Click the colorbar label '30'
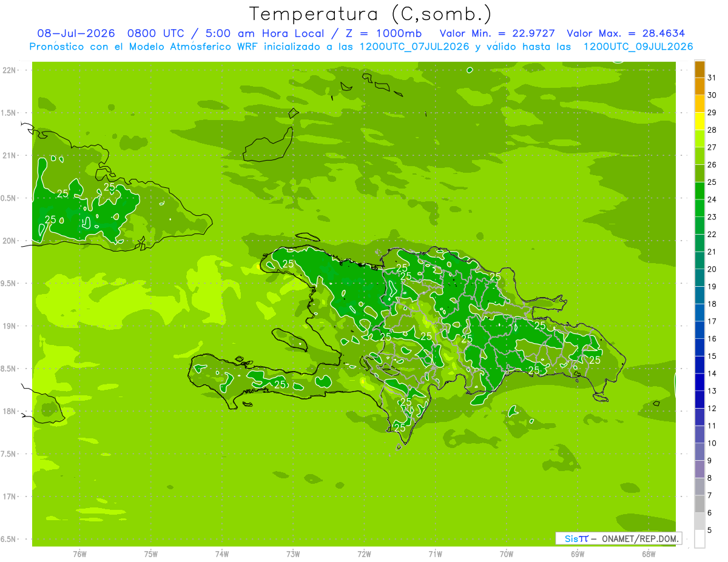Viewport: 728px width, 562px height. (x=712, y=95)
